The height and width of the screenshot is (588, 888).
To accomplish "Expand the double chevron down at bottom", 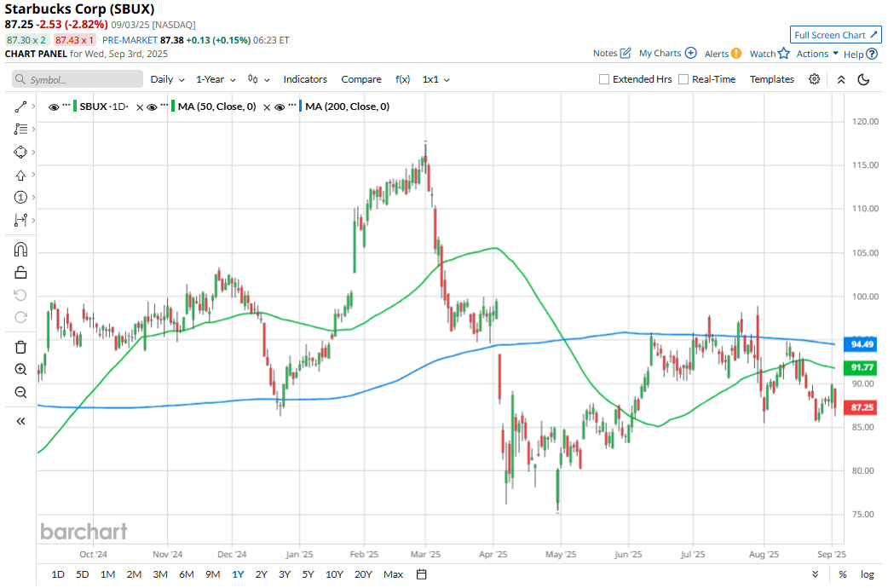I will click(815, 574).
